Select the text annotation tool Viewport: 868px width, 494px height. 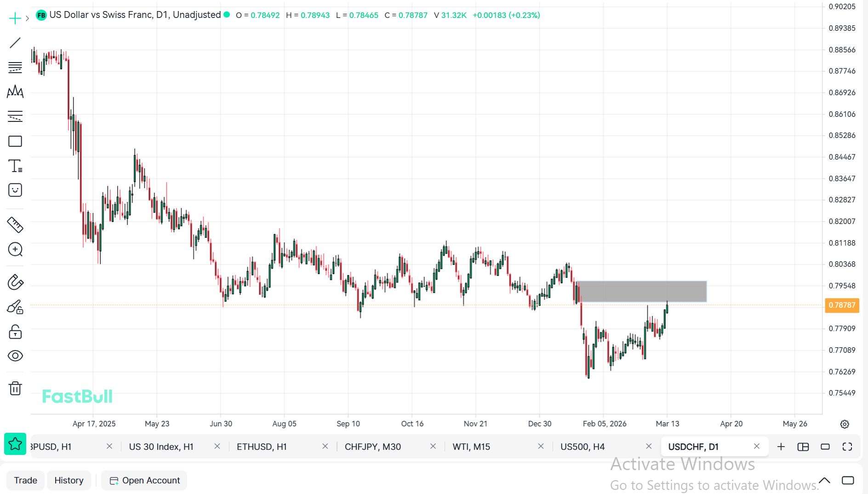15,166
